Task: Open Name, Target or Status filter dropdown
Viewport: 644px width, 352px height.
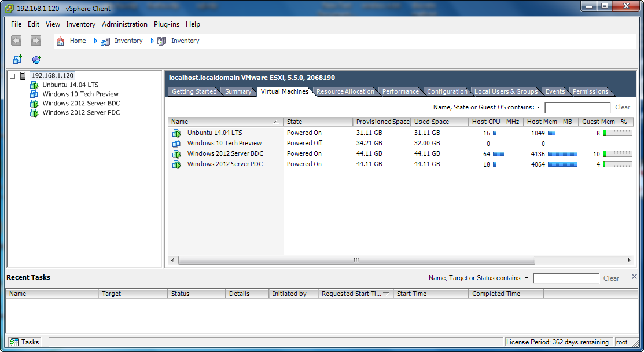Action: tap(527, 278)
